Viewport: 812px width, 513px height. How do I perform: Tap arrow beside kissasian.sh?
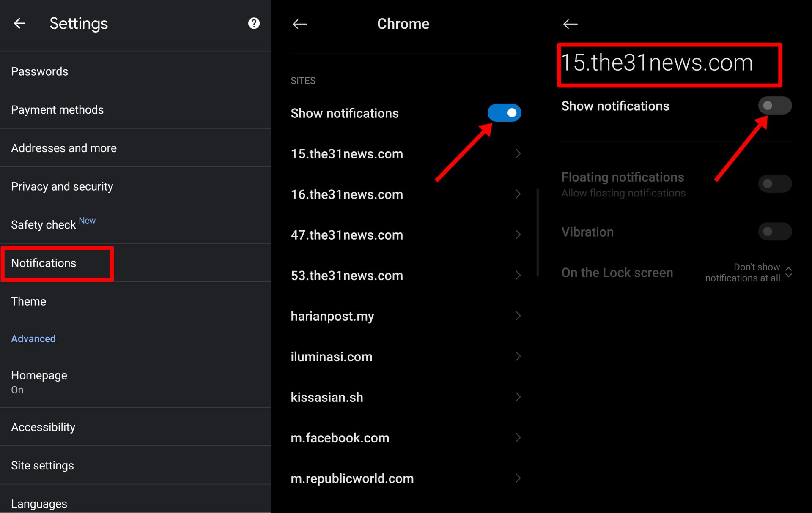pyautogui.click(x=518, y=397)
